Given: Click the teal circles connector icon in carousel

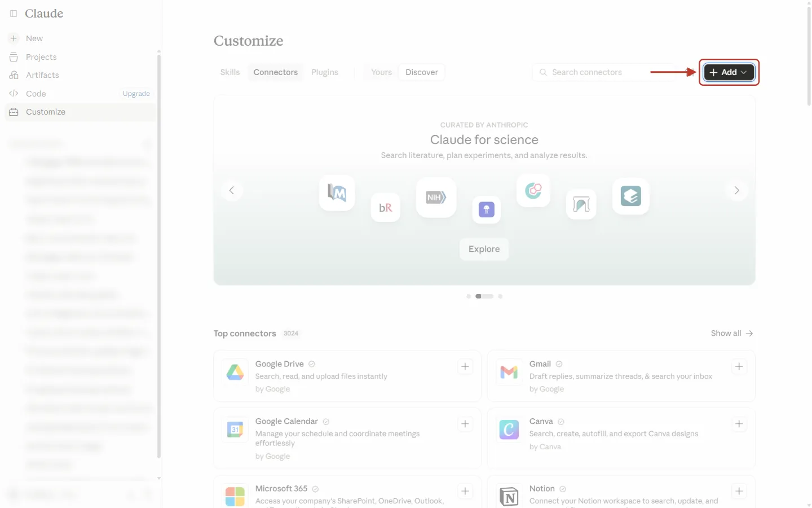Looking at the screenshot, I should (533, 190).
